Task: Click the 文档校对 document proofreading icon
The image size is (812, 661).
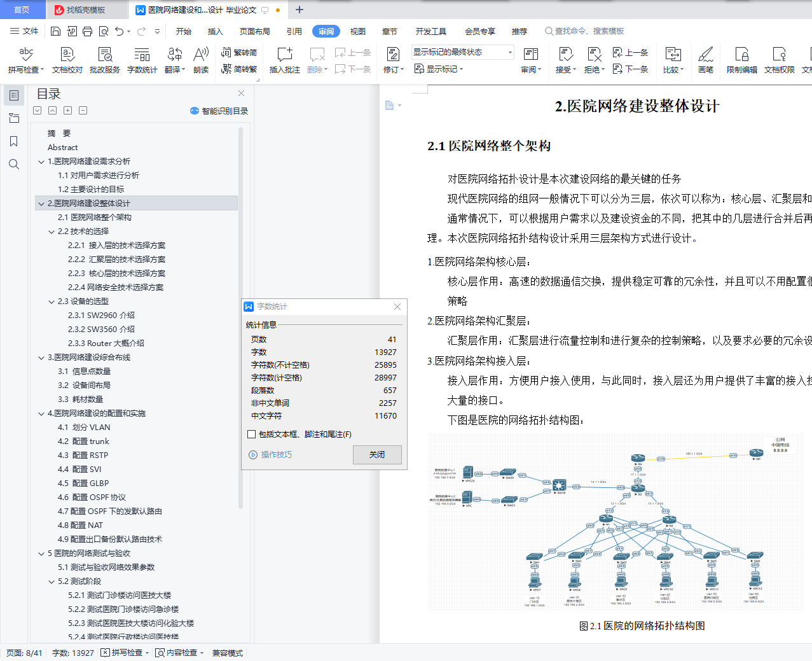Action: point(67,60)
